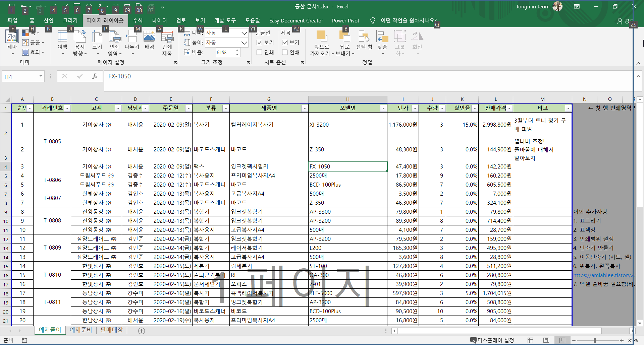Open the Power Pivot tab
Image resolution: width=644 pixels, height=345 pixels.
(x=345, y=21)
